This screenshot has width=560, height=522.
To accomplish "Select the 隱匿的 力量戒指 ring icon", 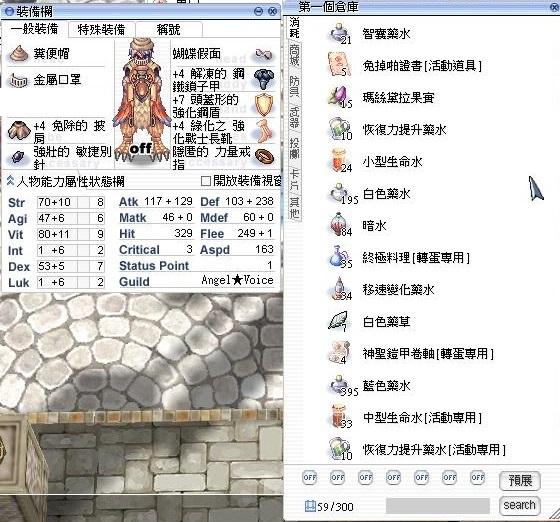I will [x=265, y=156].
